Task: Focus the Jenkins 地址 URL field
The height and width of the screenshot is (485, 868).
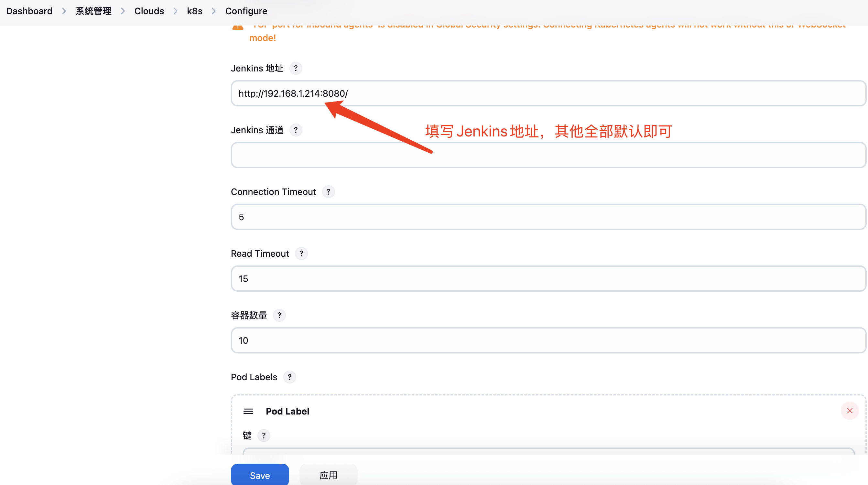Action: pyautogui.click(x=548, y=93)
